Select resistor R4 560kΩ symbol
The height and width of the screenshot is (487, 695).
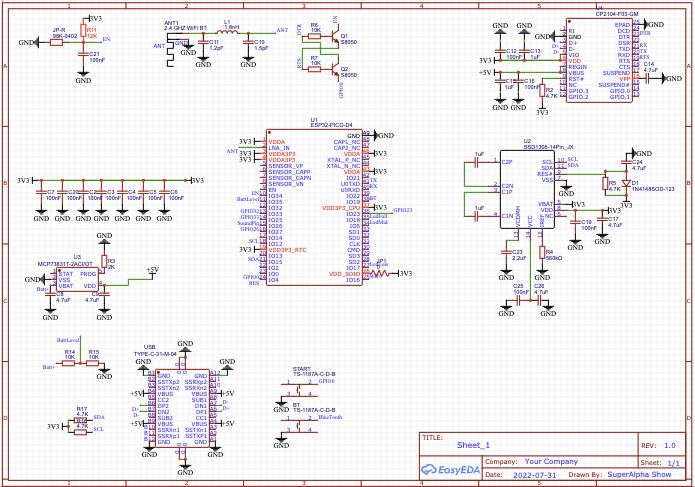point(542,252)
